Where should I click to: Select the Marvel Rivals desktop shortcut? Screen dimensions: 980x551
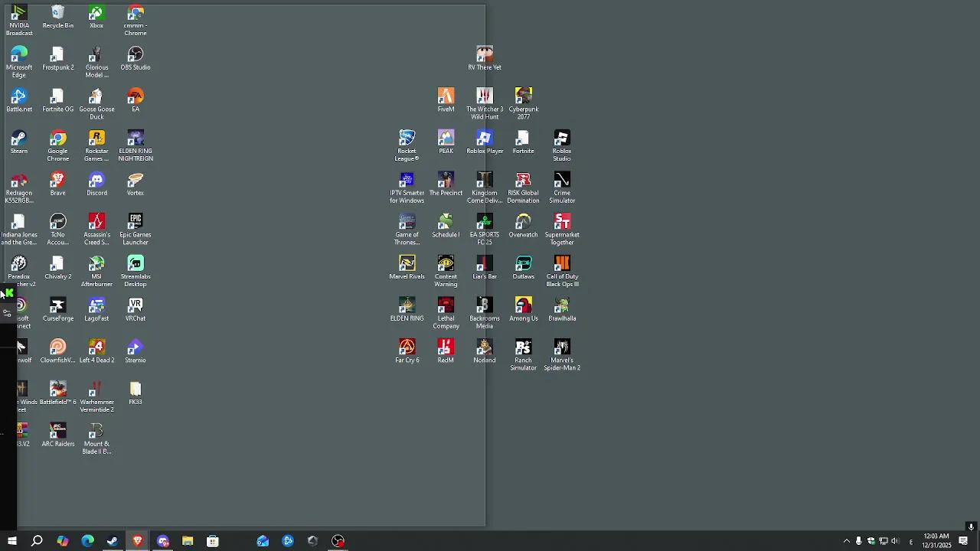pyautogui.click(x=407, y=268)
